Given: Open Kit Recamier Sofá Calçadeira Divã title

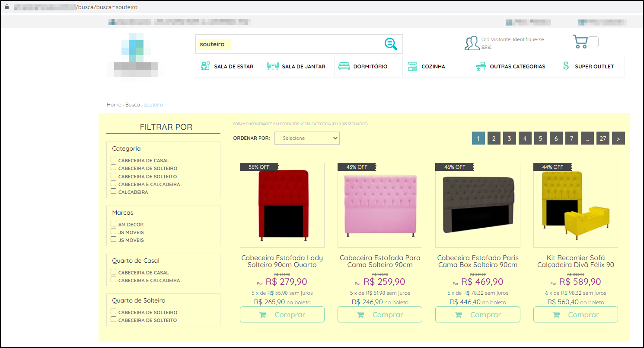Looking at the screenshot, I should 576,261.
